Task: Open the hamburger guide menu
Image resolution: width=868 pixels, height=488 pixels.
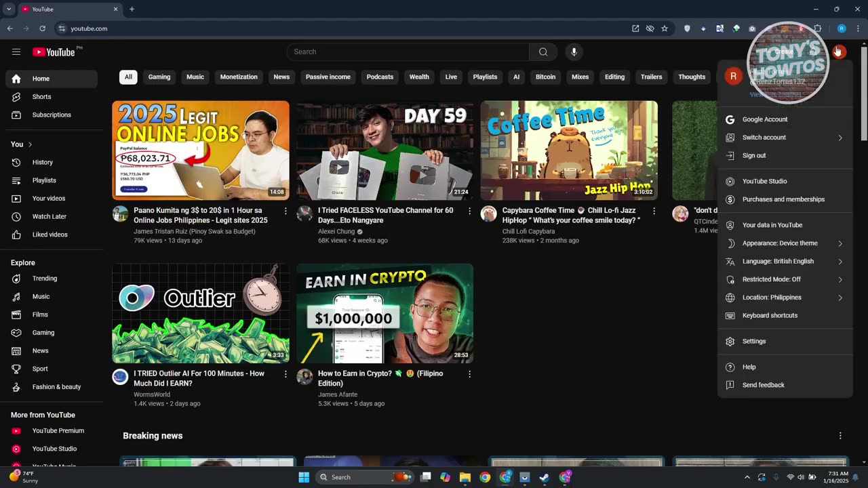Action: 16,52
